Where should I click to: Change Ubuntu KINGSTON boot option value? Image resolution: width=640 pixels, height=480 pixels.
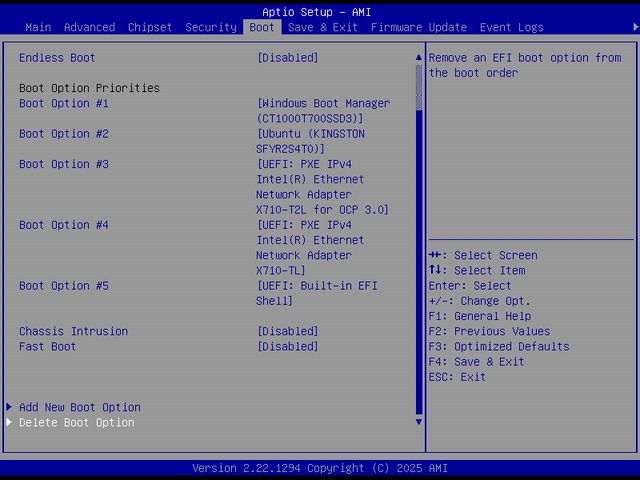[x=311, y=141]
